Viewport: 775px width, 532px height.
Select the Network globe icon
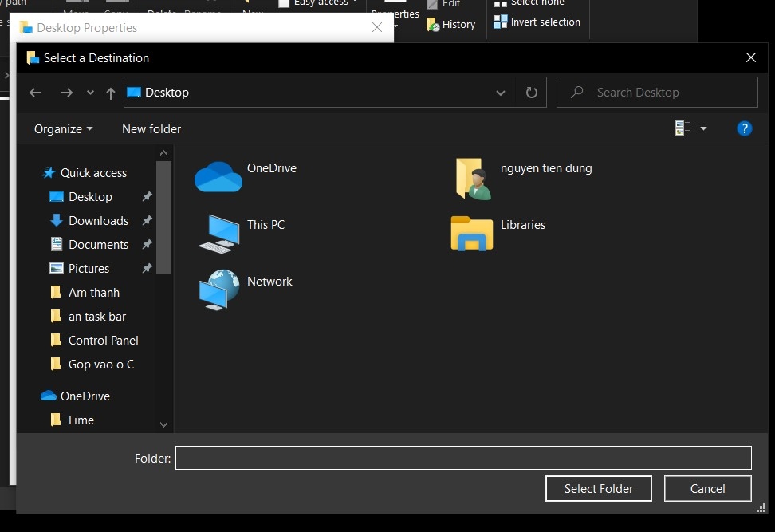pyautogui.click(x=219, y=290)
